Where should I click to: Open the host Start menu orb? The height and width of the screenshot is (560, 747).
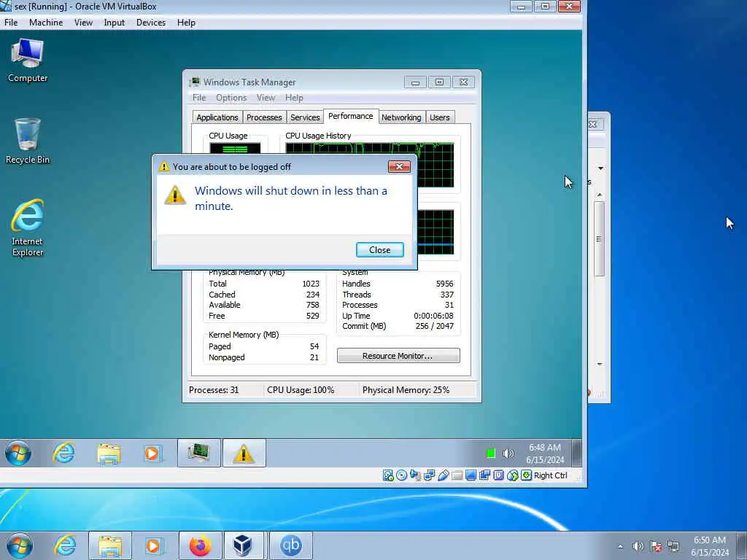[20, 545]
